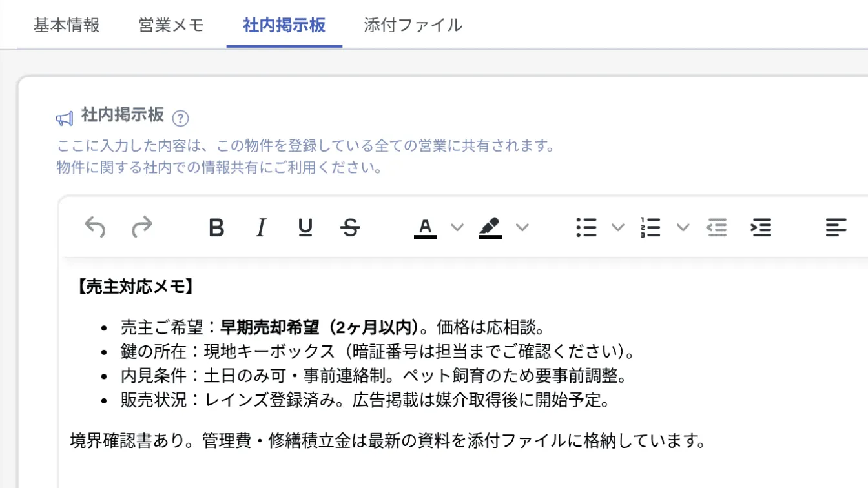
Task: Click the 鍵の所在 bullet line
Action: (379, 352)
